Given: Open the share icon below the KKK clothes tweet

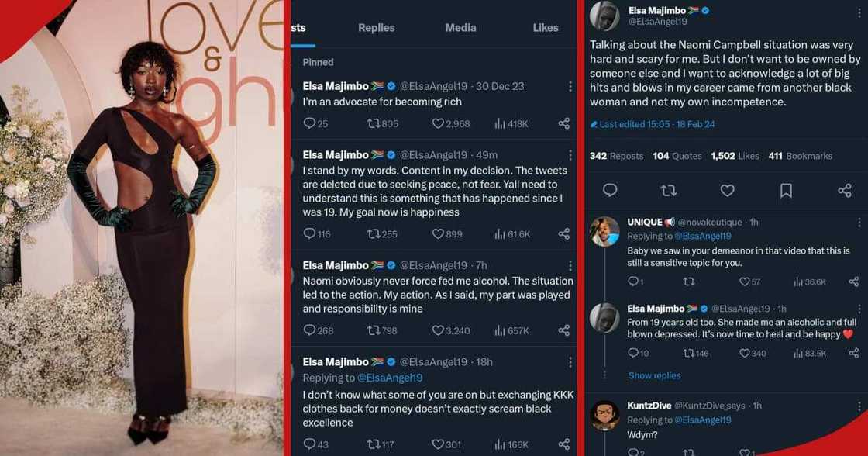Looking at the screenshot, I should point(564,444).
